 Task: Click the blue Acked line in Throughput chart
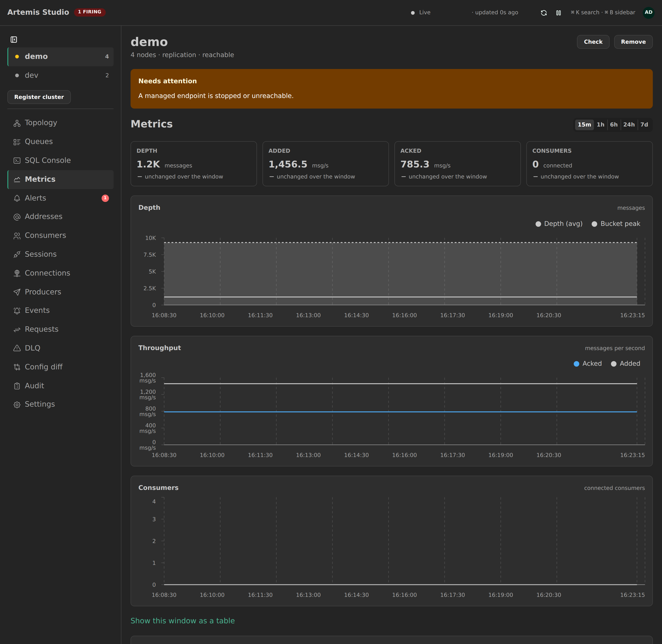tap(400, 412)
